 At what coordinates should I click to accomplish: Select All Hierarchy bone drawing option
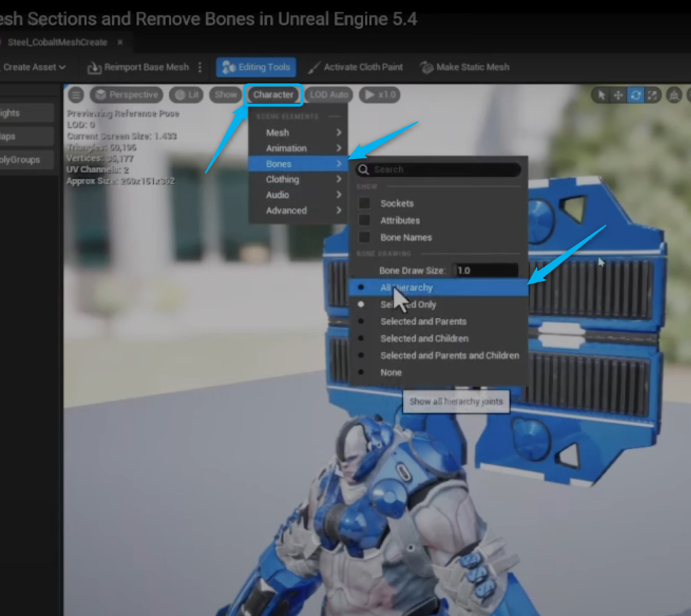pos(438,287)
